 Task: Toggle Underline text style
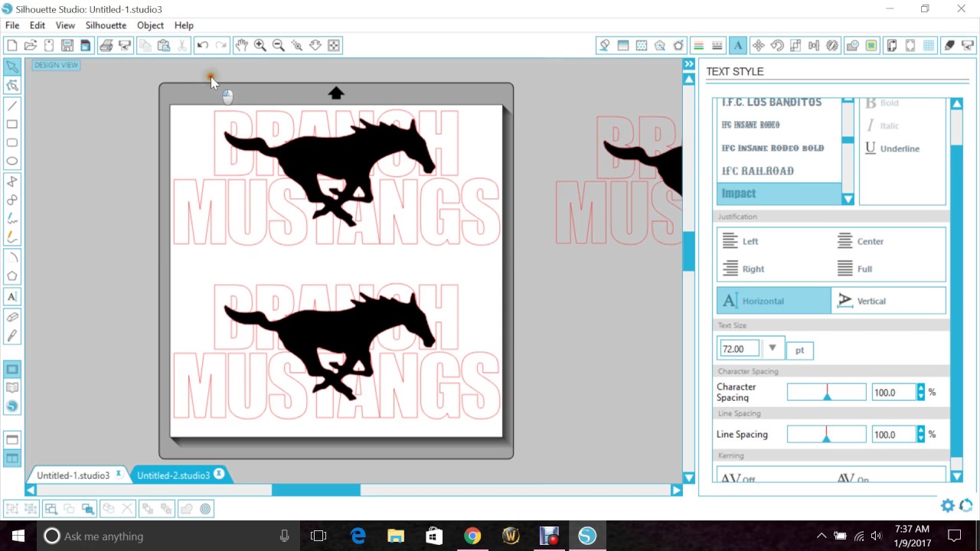892,148
